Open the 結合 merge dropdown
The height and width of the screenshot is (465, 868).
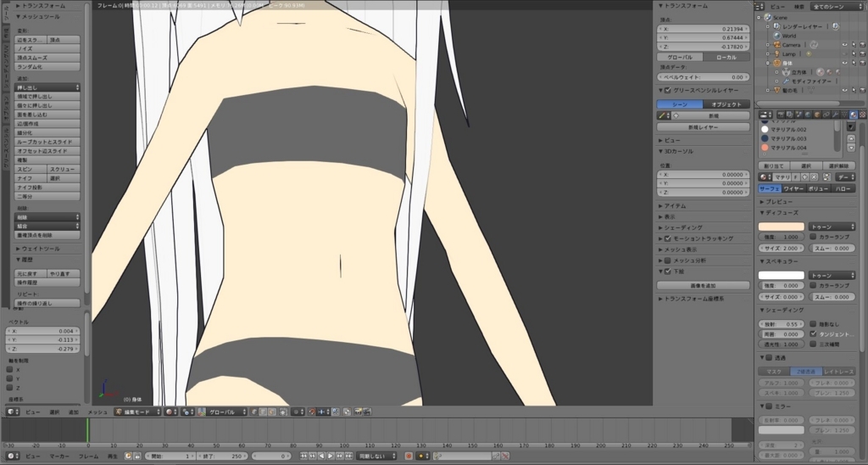pyautogui.click(x=47, y=226)
